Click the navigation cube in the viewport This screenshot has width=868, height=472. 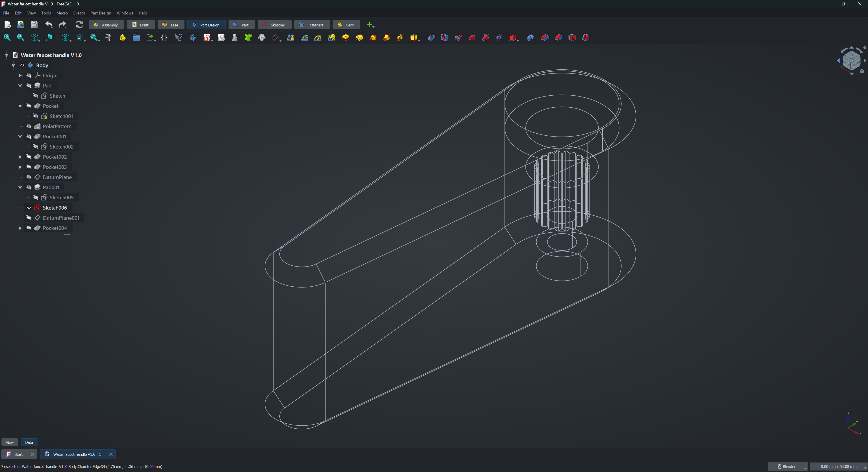coord(851,61)
